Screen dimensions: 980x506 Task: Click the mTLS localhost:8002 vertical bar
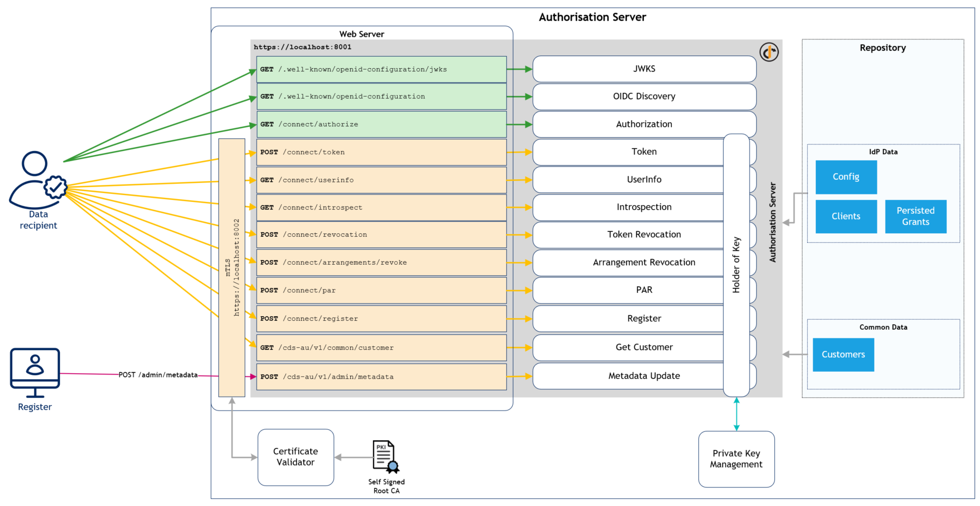click(x=231, y=268)
